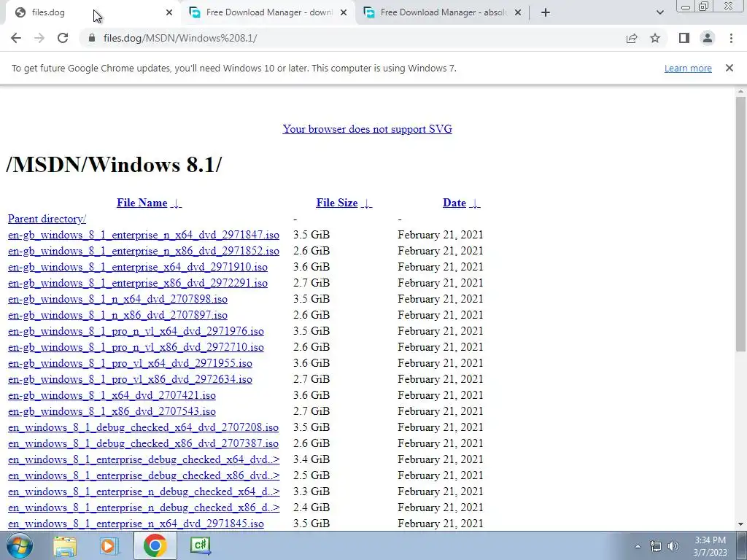Switch to Free Download Manager - downl tab
Viewport: 747px width, 560px height.
pyautogui.click(x=268, y=12)
